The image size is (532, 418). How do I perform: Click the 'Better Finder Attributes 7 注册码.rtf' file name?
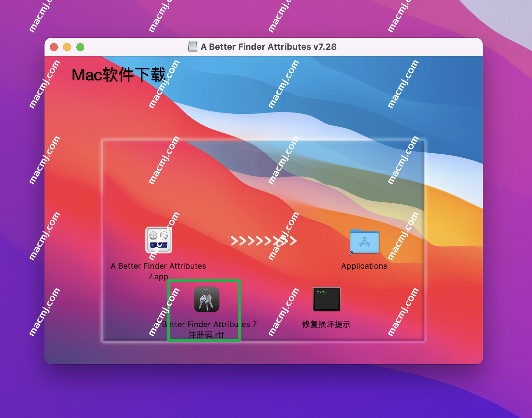coord(206,329)
